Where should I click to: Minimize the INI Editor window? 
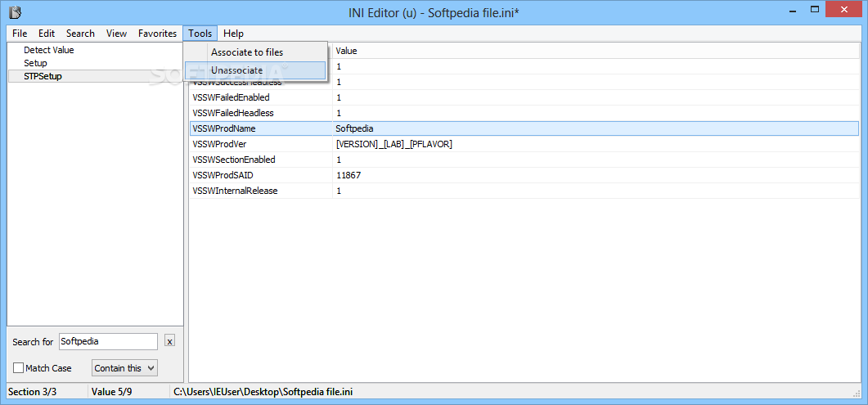coord(794,10)
